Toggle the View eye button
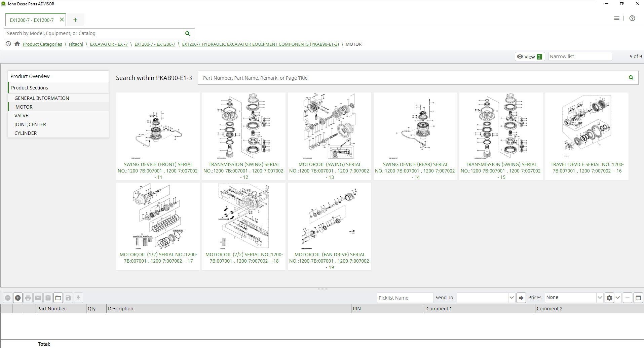Screen dimensions: 644x348 pos(530,56)
